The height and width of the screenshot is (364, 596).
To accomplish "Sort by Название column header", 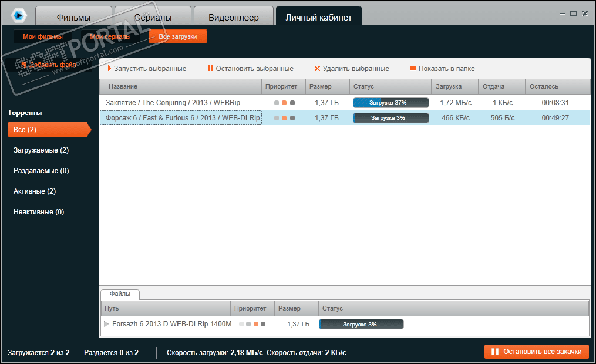I will pyautogui.click(x=180, y=87).
